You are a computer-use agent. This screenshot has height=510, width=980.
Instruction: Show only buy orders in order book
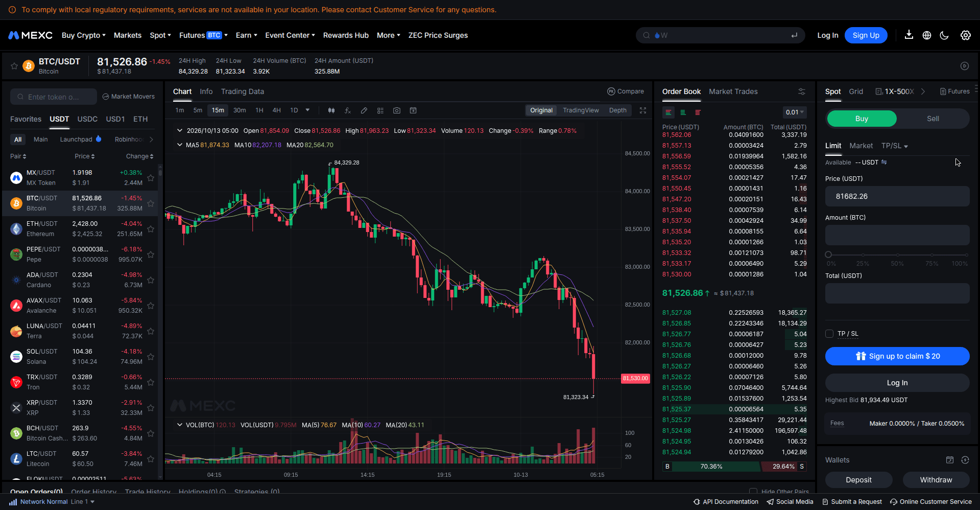click(x=683, y=112)
